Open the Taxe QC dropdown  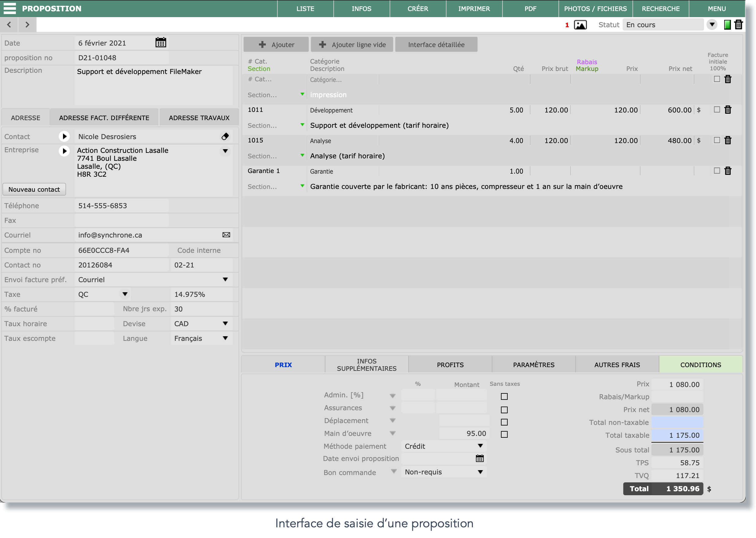(x=125, y=294)
